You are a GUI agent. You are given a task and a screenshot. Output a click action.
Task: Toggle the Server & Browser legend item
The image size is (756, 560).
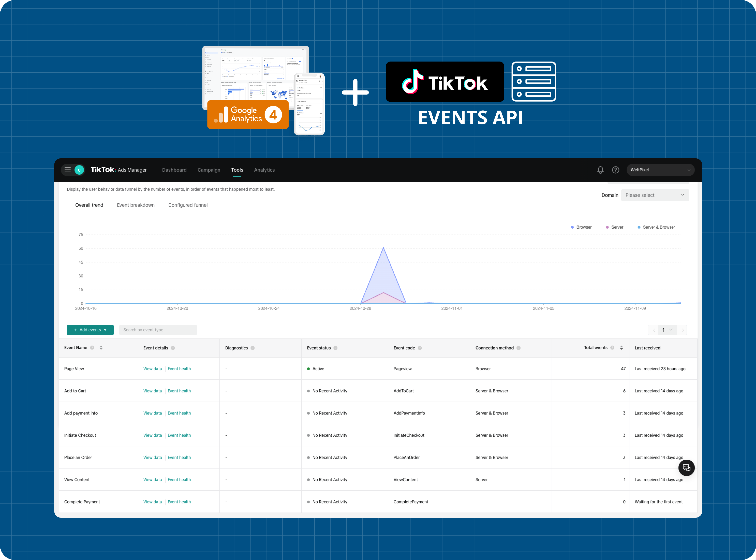[656, 227]
